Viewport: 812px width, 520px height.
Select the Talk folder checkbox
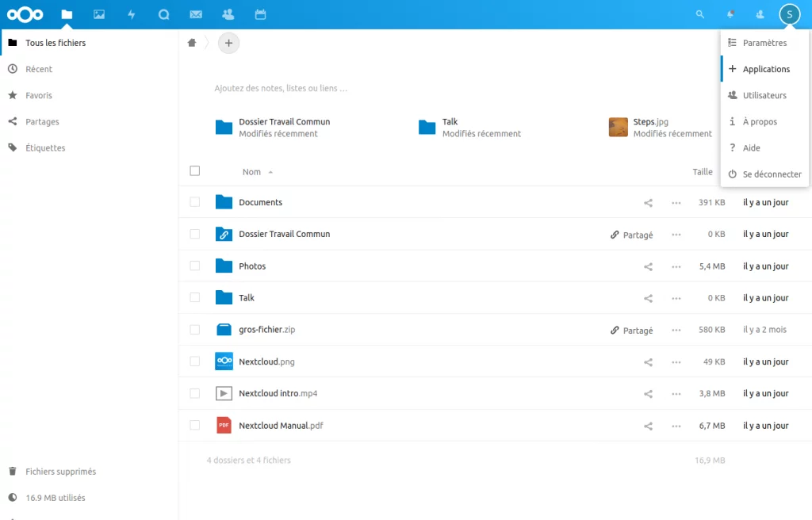[x=195, y=297]
